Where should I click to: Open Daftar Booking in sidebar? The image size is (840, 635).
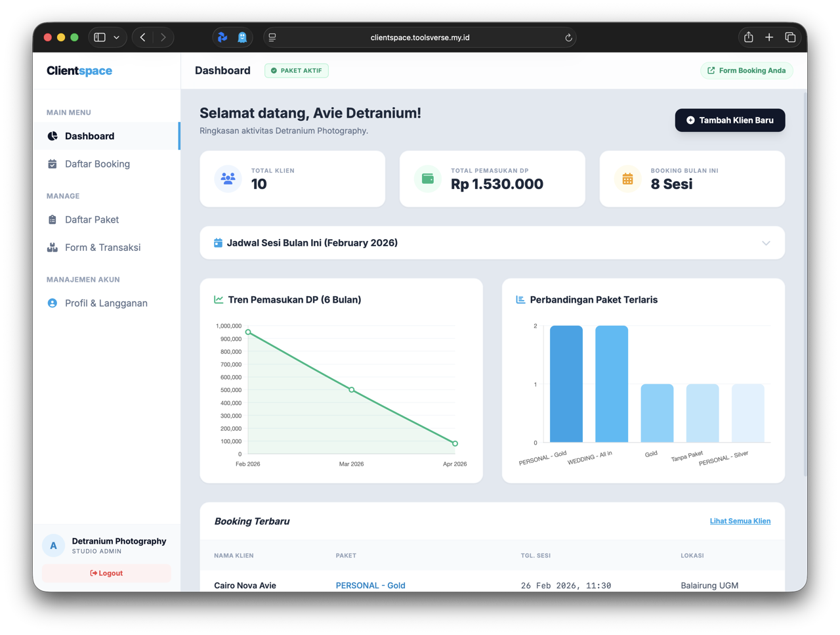click(x=97, y=164)
